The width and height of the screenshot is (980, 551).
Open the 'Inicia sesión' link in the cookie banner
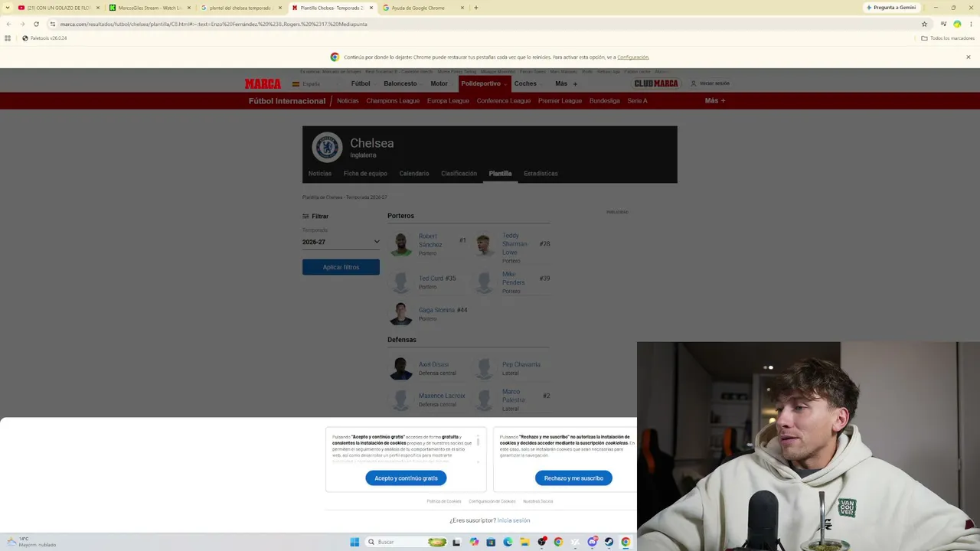click(x=514, y=520)
